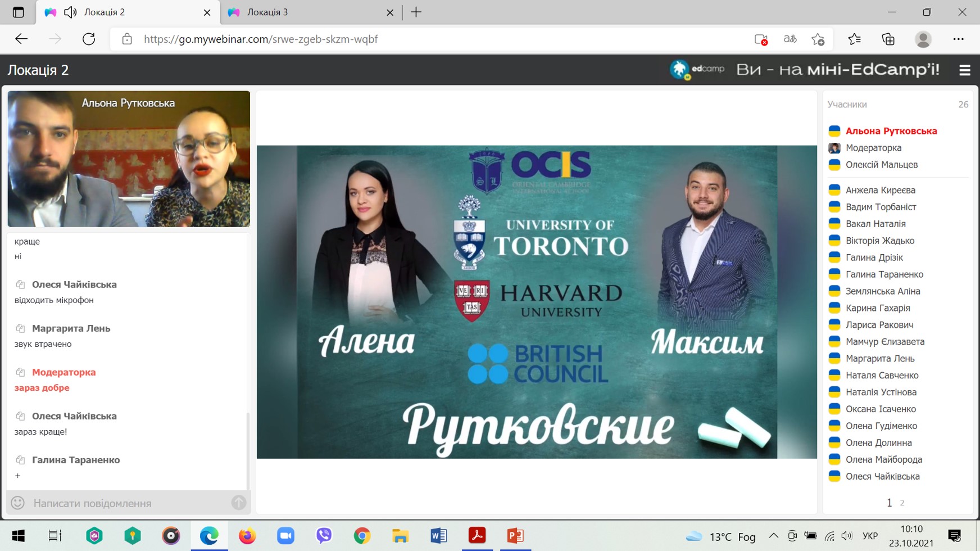The image size is (980, 551).
Task: Select participant Оксана Ісаченко
Action: (881, 409)
